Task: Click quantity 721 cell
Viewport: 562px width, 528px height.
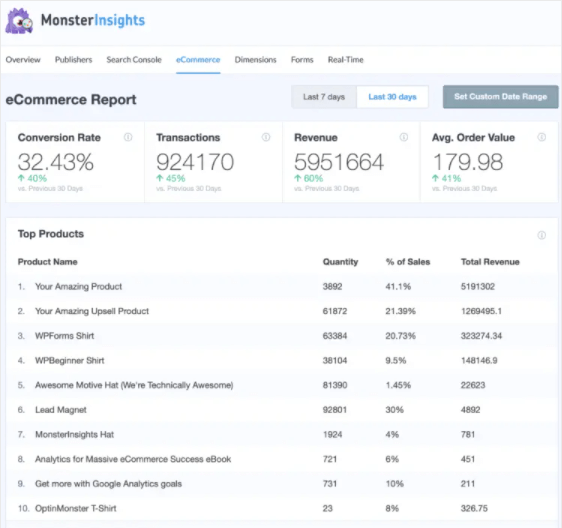Action: coord(330,460)
